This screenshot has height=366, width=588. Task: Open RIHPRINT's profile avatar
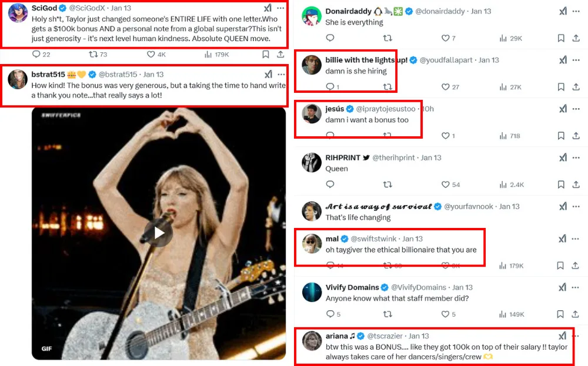[x=311, y=163]
